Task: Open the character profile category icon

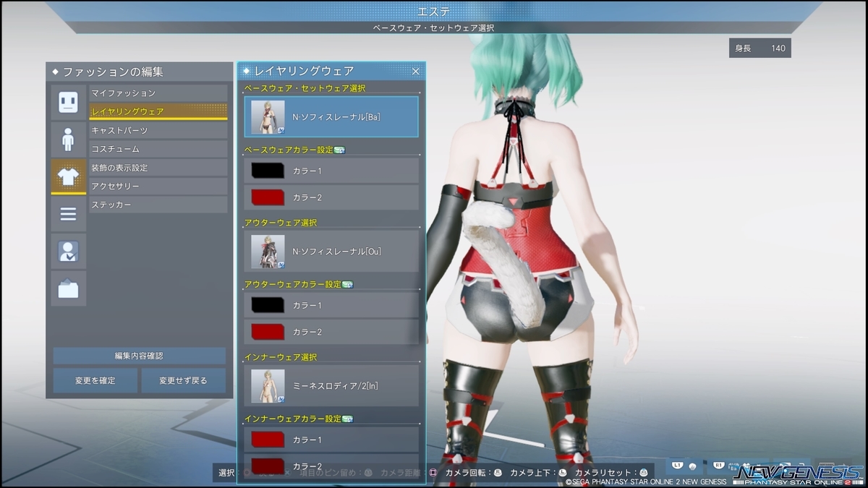Action: (68, 251)
